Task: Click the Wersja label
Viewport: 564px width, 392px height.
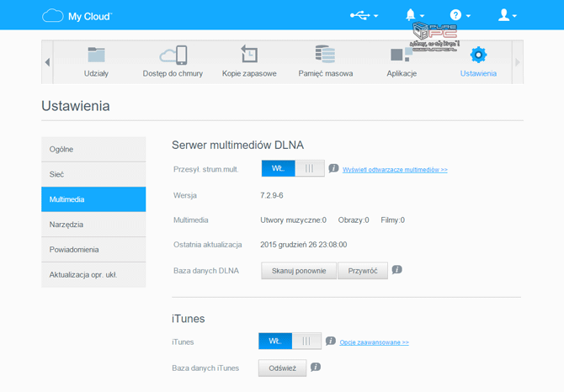Action: (185, 195)
